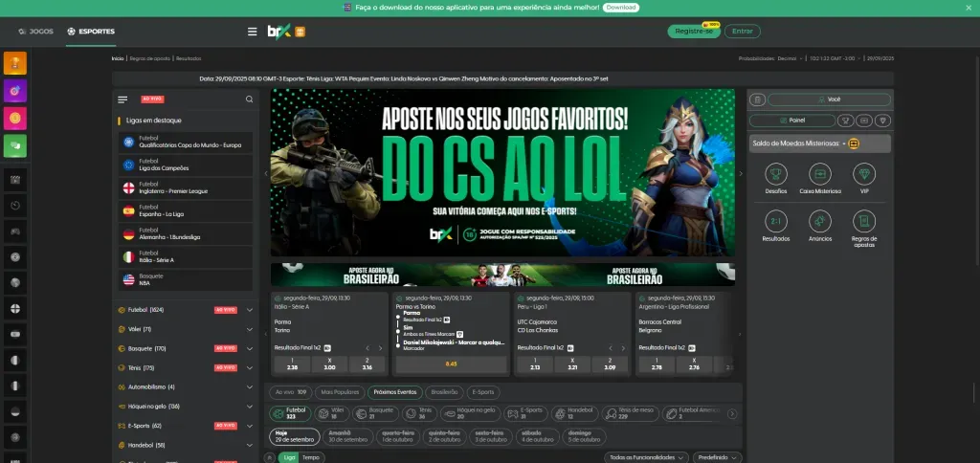The width and height of the screenshot is (980, 463).
Task: Dismiss the app download top banner
Action: [x=969, y=8]
